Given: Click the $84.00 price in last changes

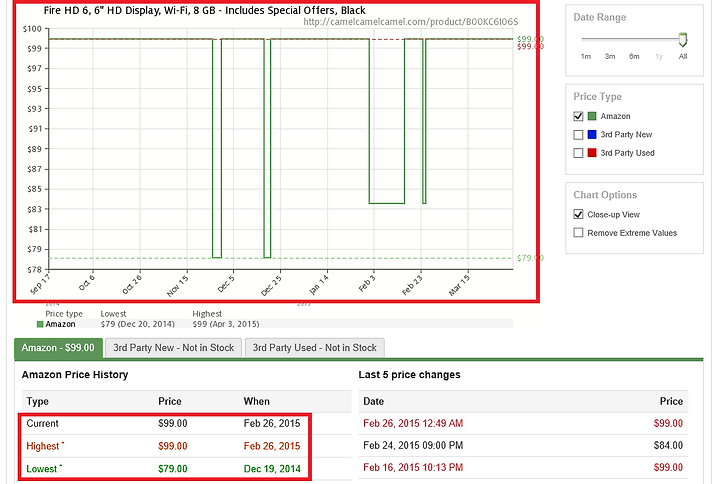Looking at the screenshot, I should click(x=668, y=445).
